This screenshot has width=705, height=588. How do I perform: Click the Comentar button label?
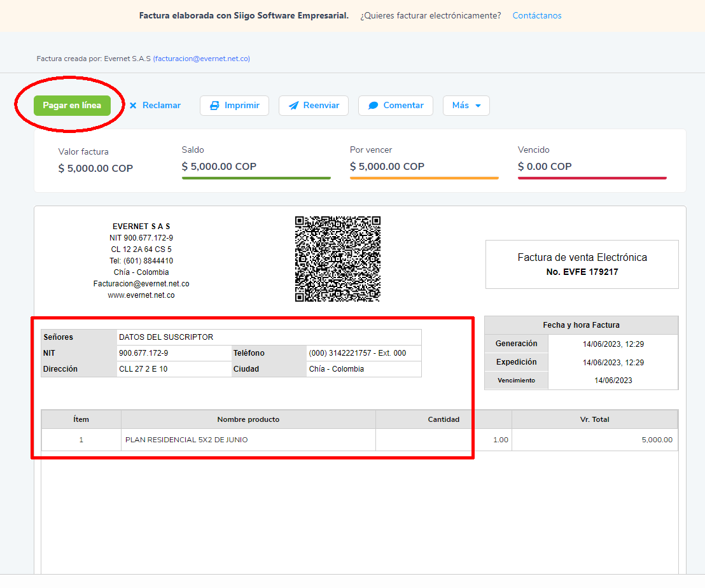click(403, 105)
